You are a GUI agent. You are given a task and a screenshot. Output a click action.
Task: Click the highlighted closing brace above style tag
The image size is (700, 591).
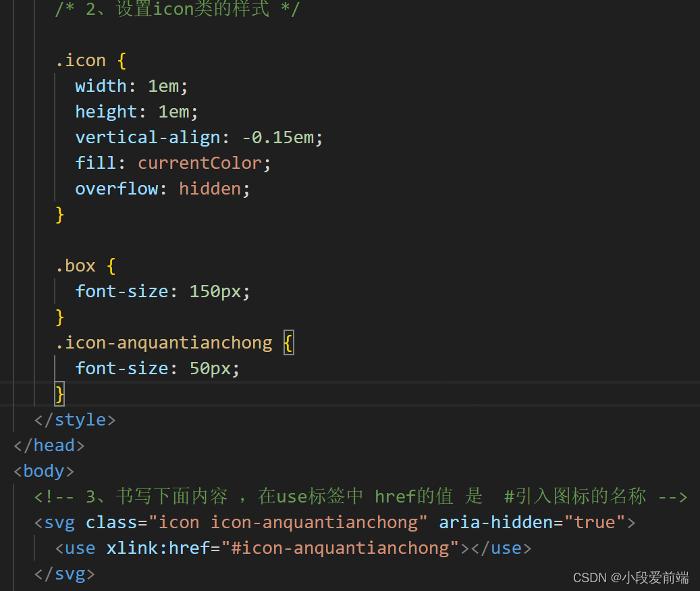(x=60, y=393)
